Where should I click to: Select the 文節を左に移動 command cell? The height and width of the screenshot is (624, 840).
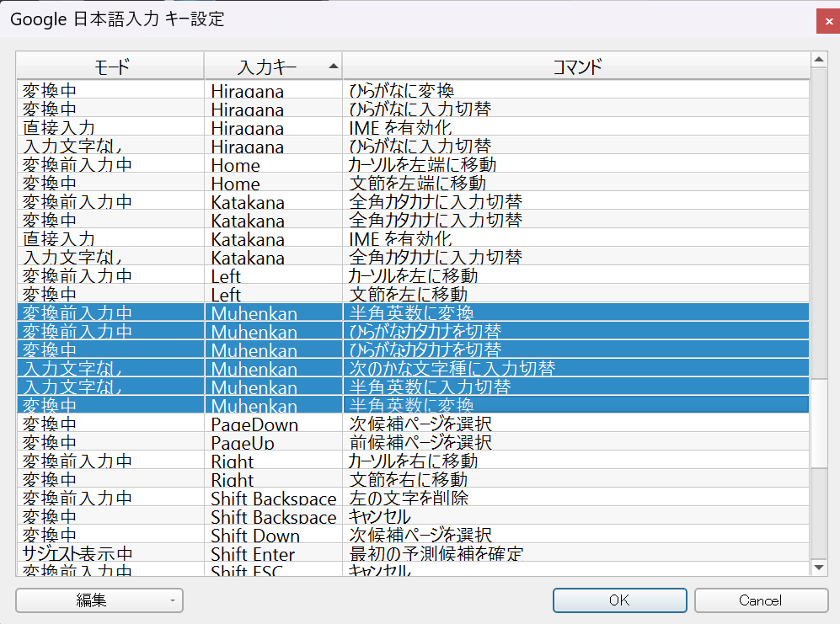coord(576,294)
